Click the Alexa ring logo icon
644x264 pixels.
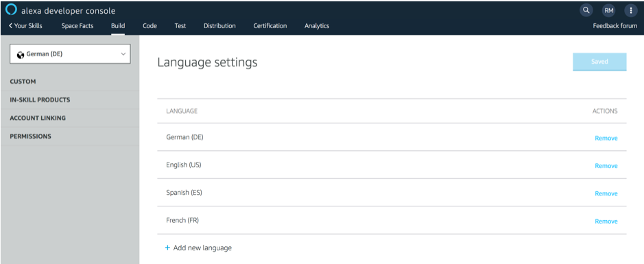point(11,10)
